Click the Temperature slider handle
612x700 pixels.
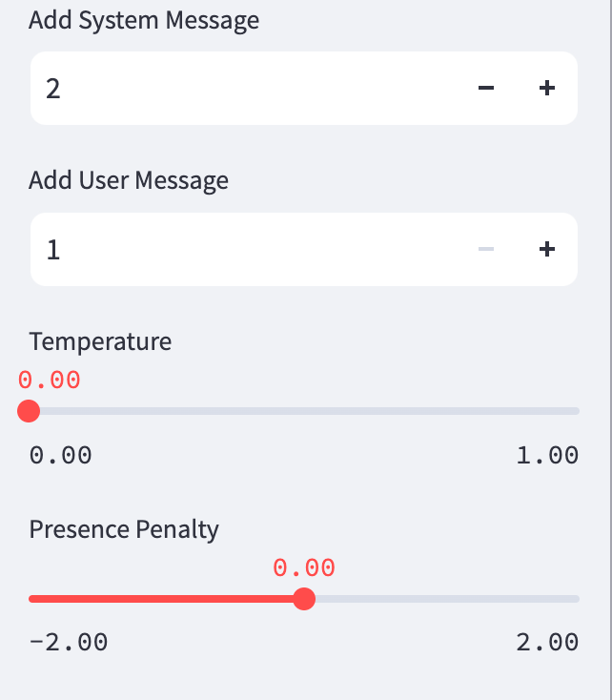(29, 411)
